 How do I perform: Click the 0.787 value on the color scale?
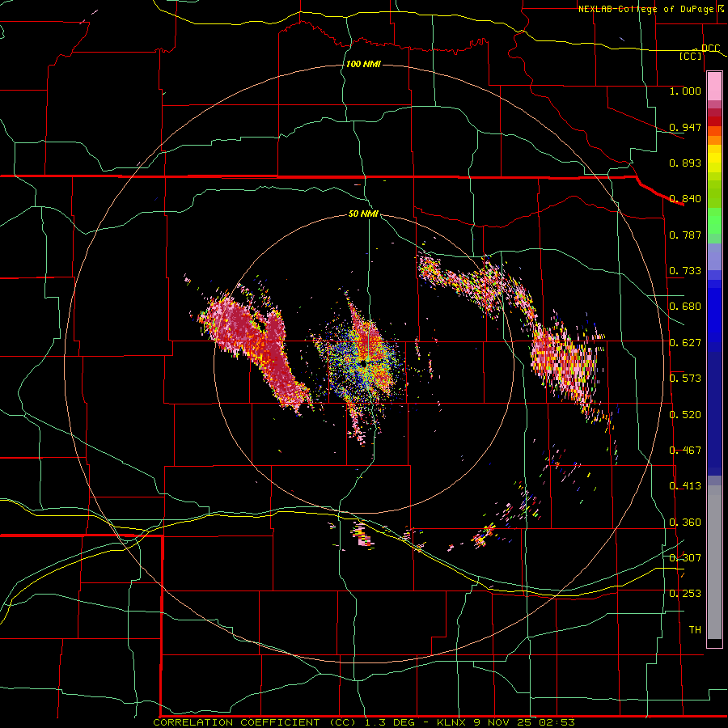[685, 235]
